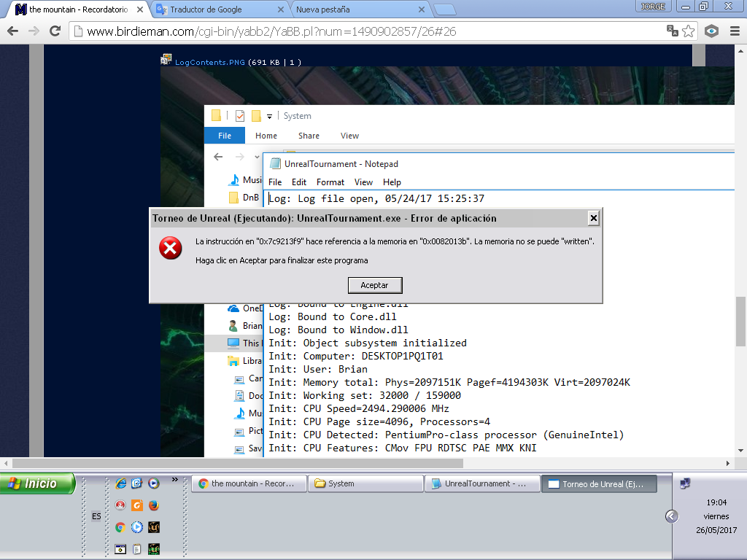Focus the Chrome address bar
The image size is (747, 560).
click(x=367, y=31)
